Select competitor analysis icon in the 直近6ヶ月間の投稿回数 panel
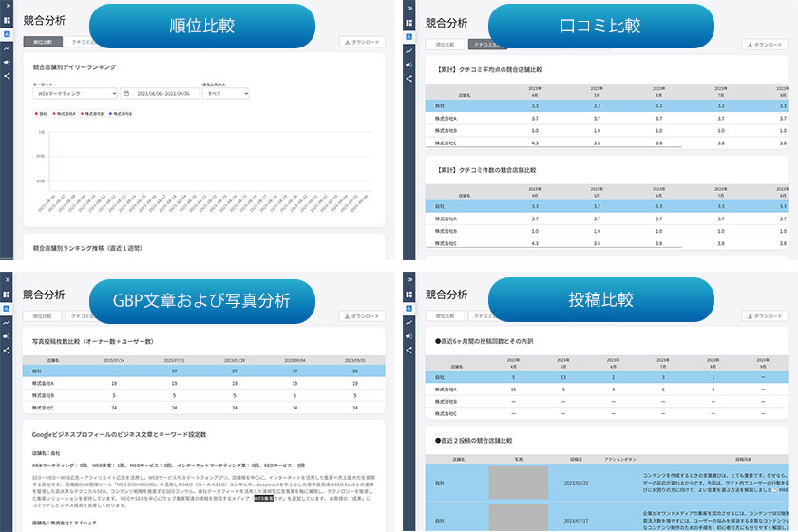The height and width of the screenshot is (532, 798). point(409,309)
